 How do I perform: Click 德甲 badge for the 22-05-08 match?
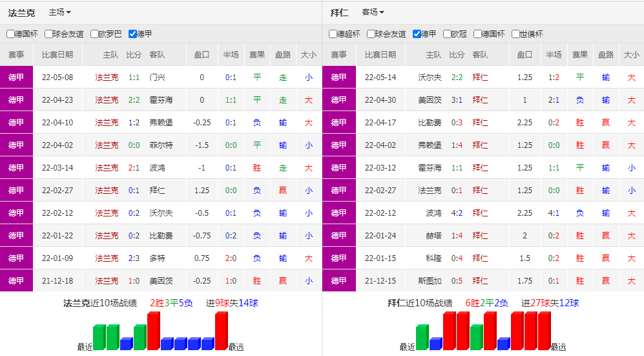coord(16,77)
